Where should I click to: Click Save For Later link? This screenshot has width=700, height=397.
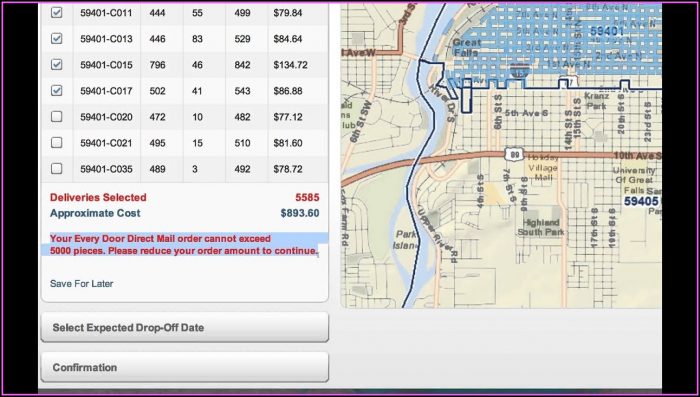tap(82, 284)
